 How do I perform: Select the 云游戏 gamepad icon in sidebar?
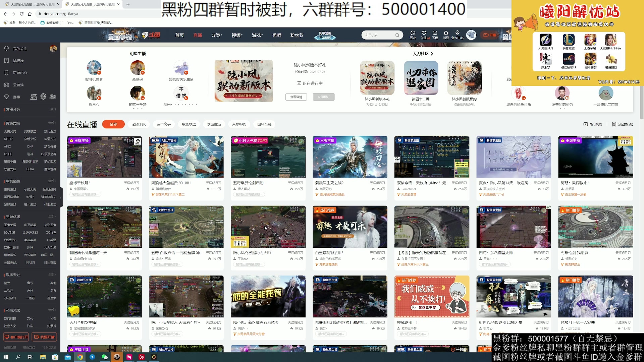(7, 85)
